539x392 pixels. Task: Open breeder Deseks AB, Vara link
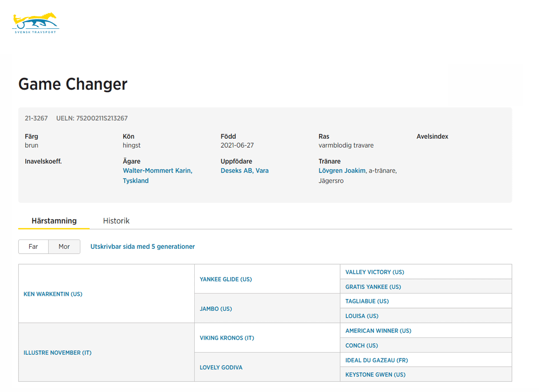244,171
